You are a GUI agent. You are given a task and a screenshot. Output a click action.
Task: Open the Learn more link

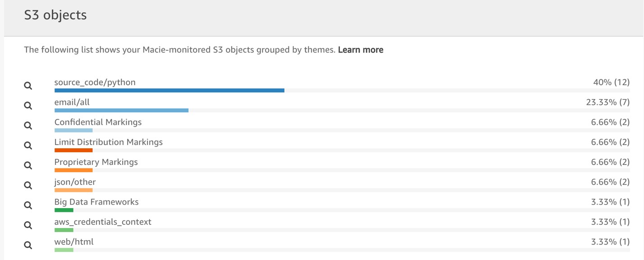(x=360, y=50)
